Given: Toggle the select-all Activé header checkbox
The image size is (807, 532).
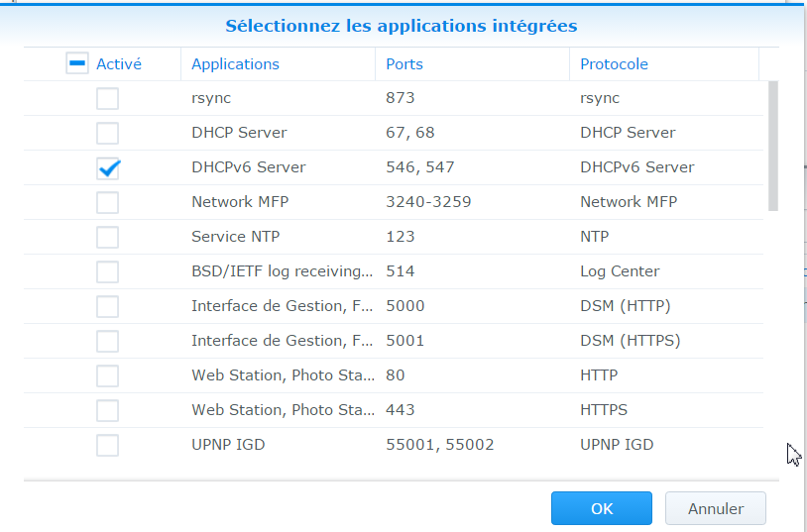Looking at the screenshot, I should 77,63.
